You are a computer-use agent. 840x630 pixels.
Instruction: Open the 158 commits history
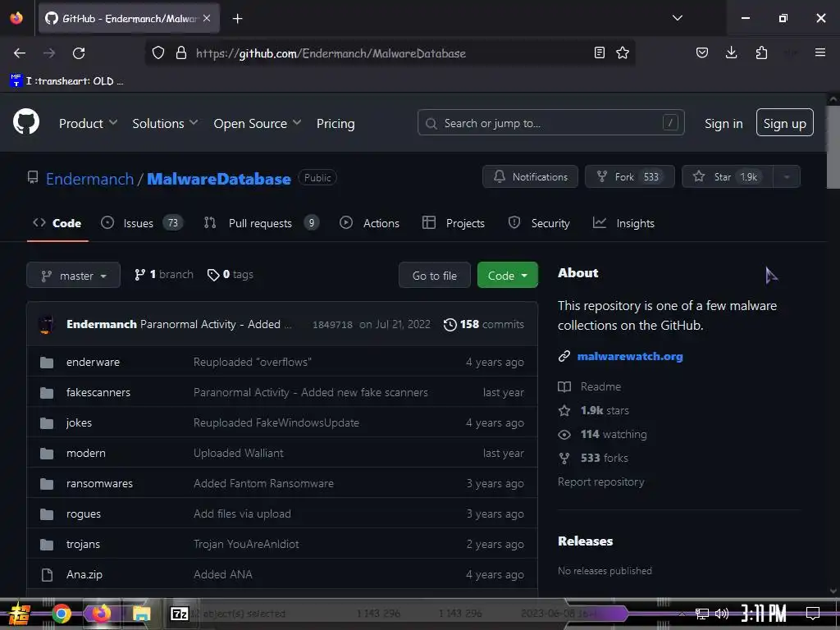pyautogui.click(x=484, y=324)
